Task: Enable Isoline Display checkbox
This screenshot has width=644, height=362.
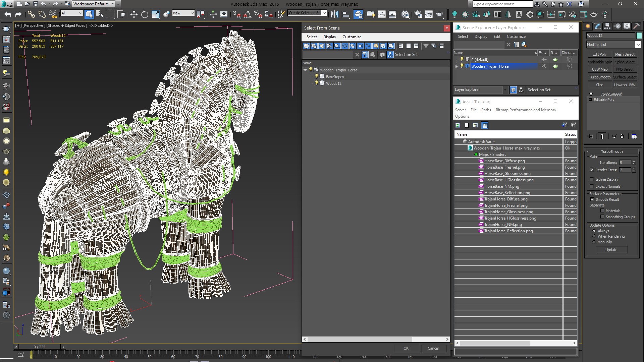Action: 592,179
